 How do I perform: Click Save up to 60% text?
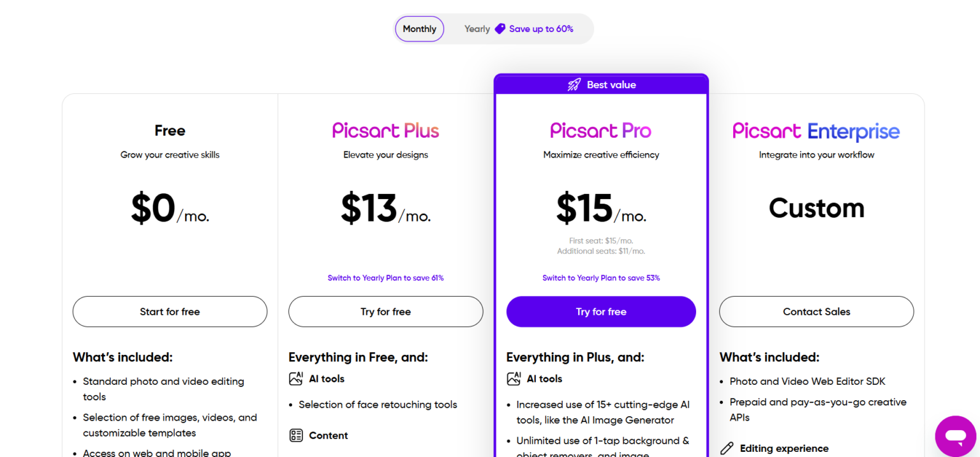(x=542, y=29)
